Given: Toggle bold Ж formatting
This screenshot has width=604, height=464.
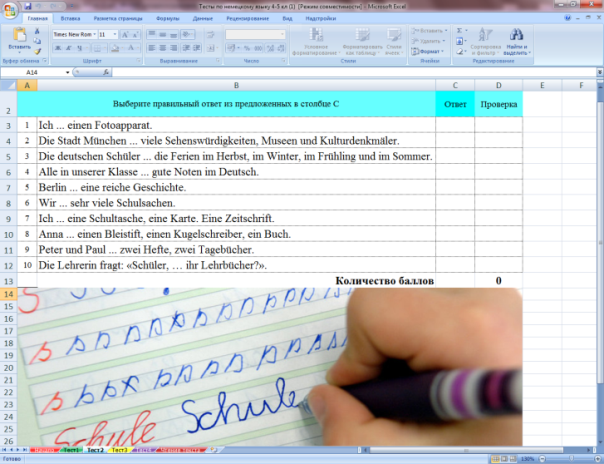Looking at the screenshot, I should tap(58, 48).
